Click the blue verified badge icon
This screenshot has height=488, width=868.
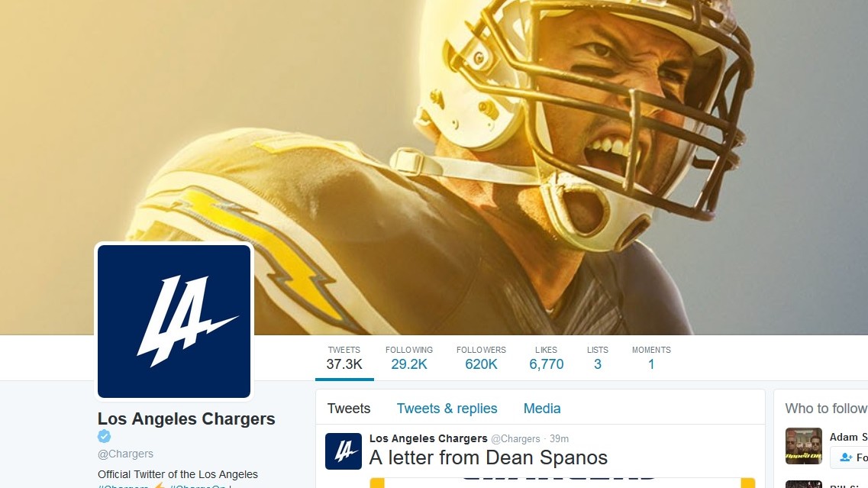click(x=104, y=437)
